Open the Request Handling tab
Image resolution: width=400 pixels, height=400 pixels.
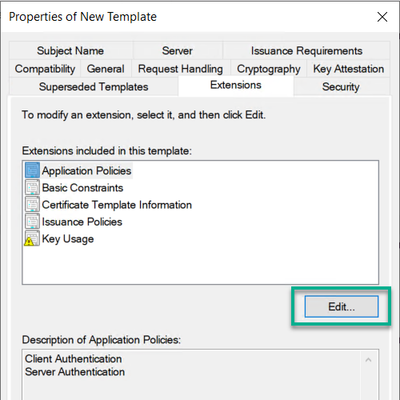tap(181, 69)
